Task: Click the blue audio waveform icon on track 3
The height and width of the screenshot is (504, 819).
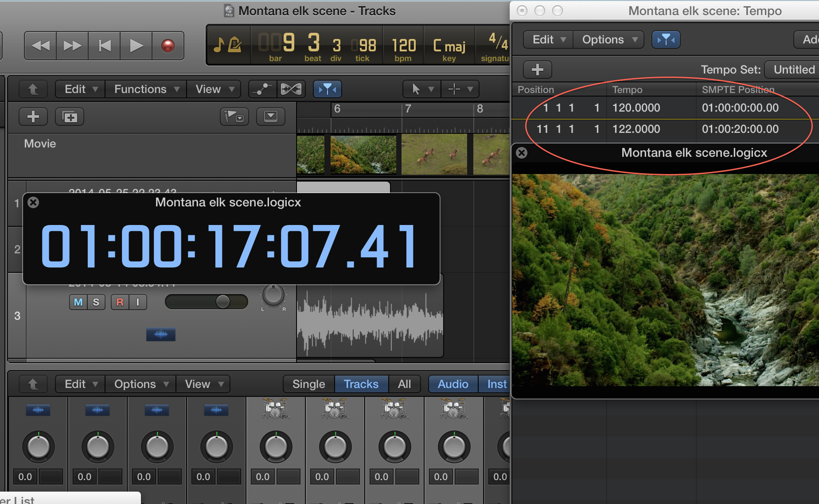Action: (161, 334)
